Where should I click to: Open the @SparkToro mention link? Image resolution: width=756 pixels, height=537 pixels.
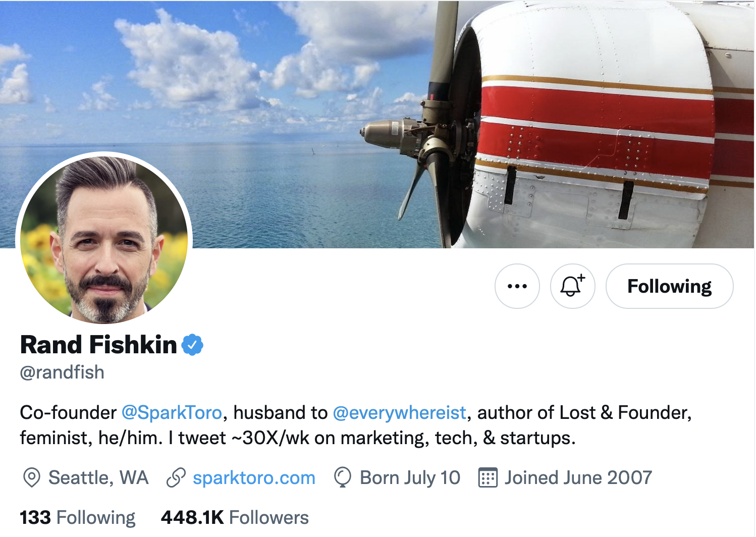(x=172, y=413)
